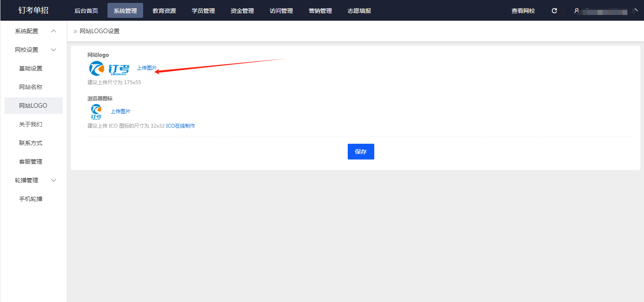Image resolution: width=644 pixels, height=302 pixels.
Task: Click the 钉考 website logo image
Action: (110, 68)
